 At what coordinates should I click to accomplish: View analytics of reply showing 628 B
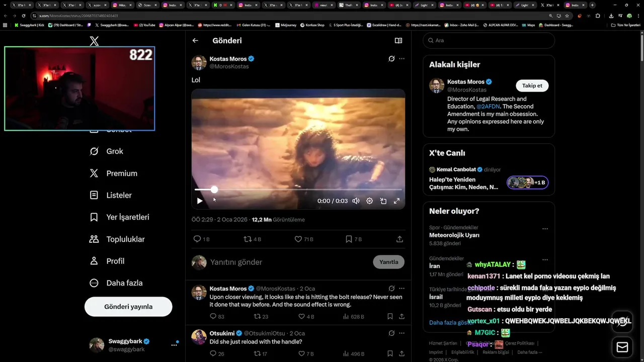[353, 317]
